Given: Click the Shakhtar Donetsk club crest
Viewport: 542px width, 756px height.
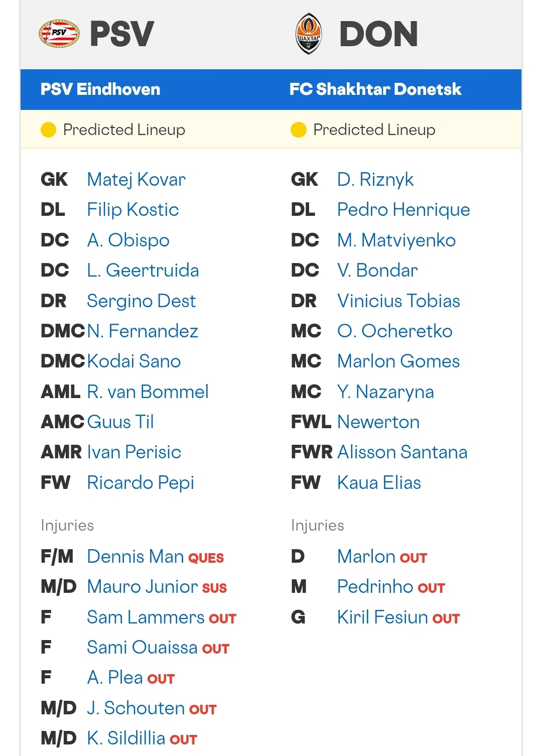Looking at the screenshot, I should [308, 34].
